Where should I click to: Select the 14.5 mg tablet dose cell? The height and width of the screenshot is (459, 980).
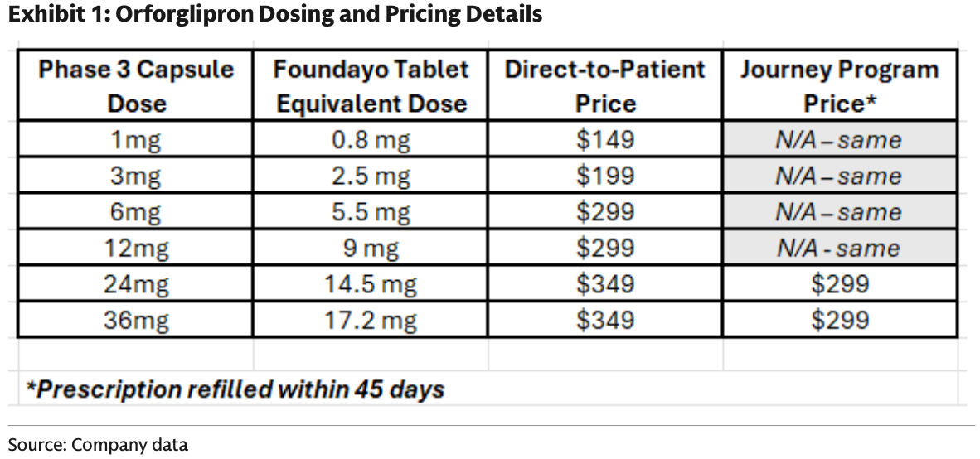(x=371, y=284)
